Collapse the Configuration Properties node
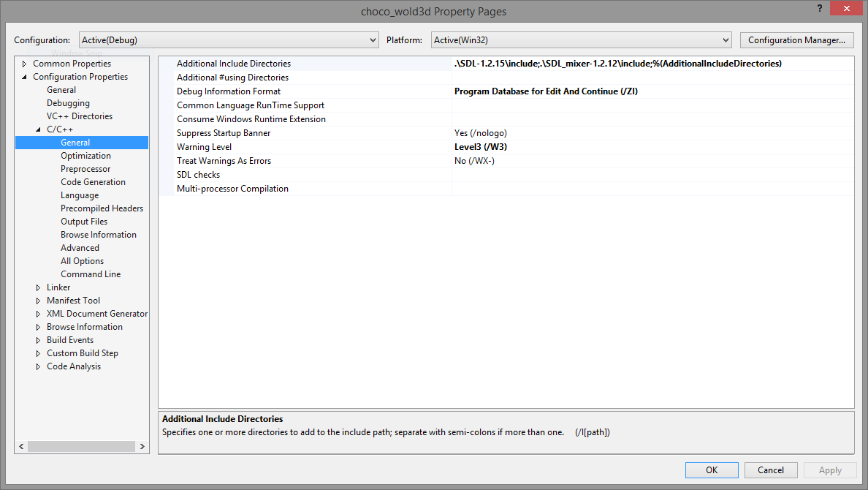868x490 pixels. click(24, 77)
